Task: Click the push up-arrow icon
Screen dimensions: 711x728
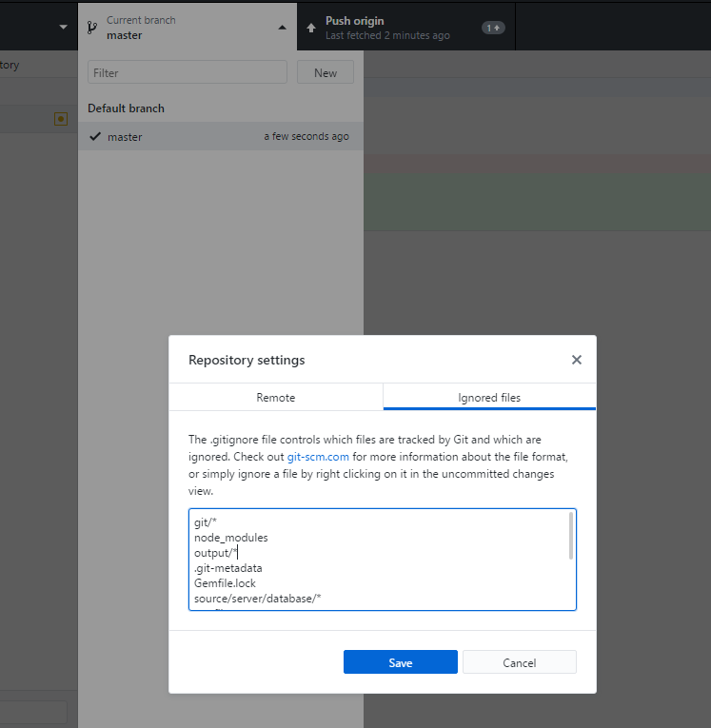Action: (x=311, y=28)
